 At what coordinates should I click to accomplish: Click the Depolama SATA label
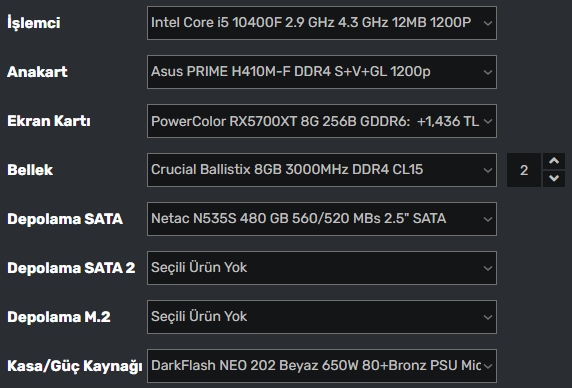coord(65,219)
